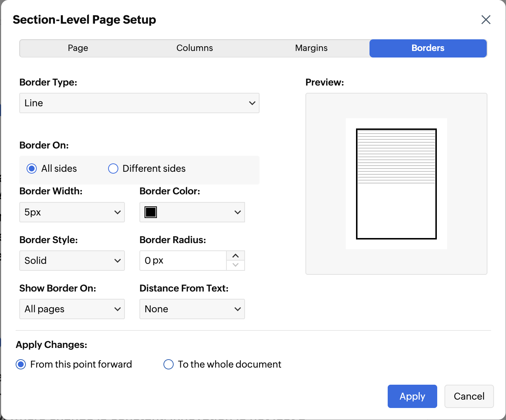Open the Border Color dropdown arrow

click(237, 212)
